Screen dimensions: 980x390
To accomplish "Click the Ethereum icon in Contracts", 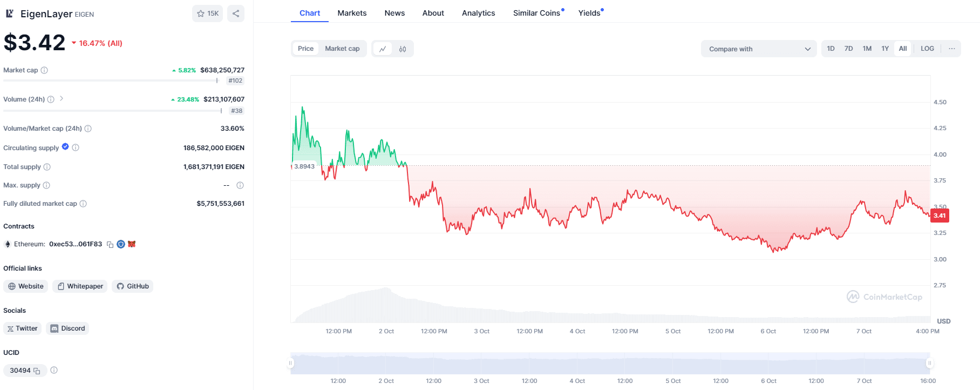I will [8, 244].
